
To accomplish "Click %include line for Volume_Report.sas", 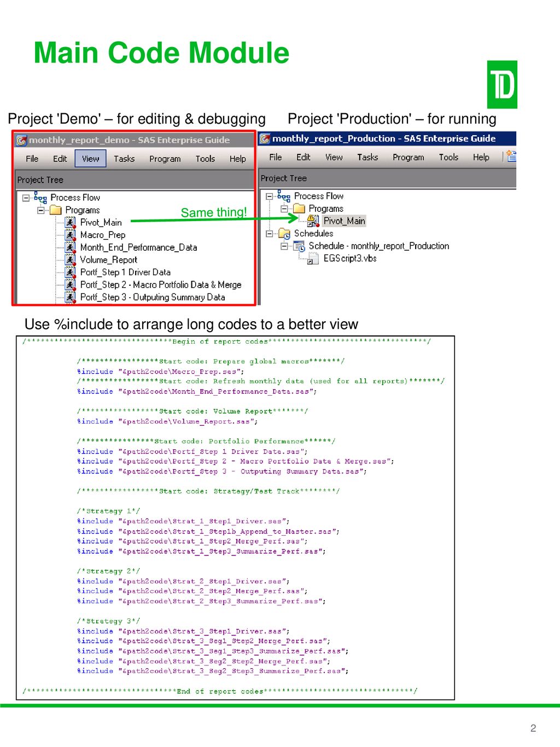I will coord(167,421).
